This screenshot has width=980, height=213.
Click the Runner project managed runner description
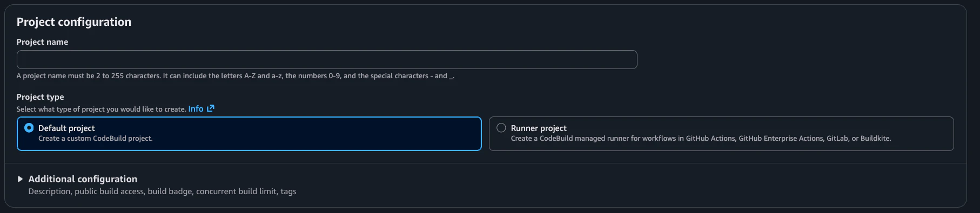(701, 139)
